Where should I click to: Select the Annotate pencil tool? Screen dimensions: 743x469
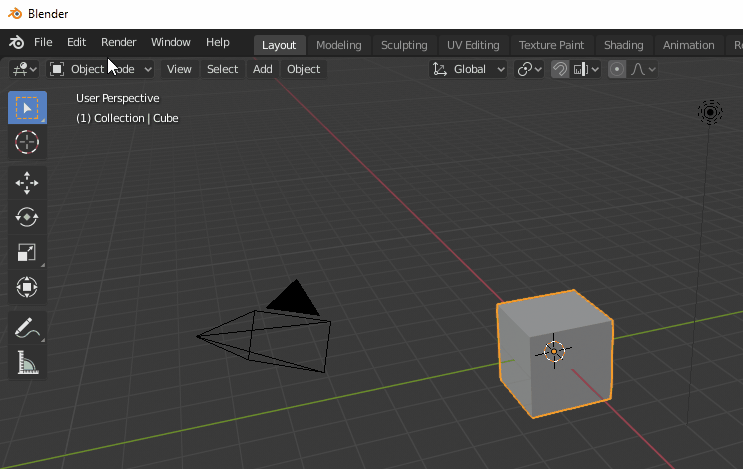27,327
